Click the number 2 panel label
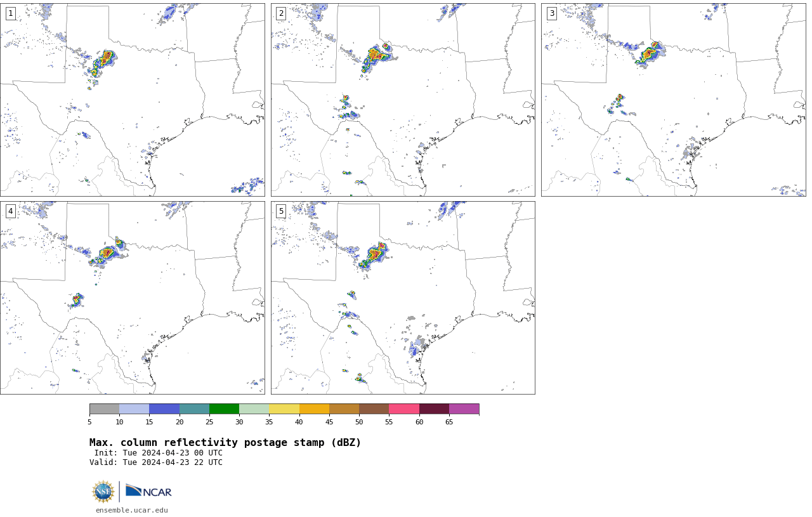The width and height of the screenshot is (812, 517). [281, 13]
